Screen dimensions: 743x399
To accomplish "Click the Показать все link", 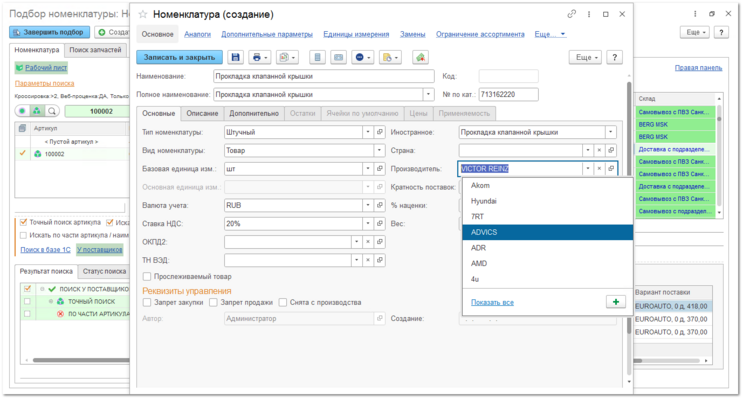I will click(492, 302).
